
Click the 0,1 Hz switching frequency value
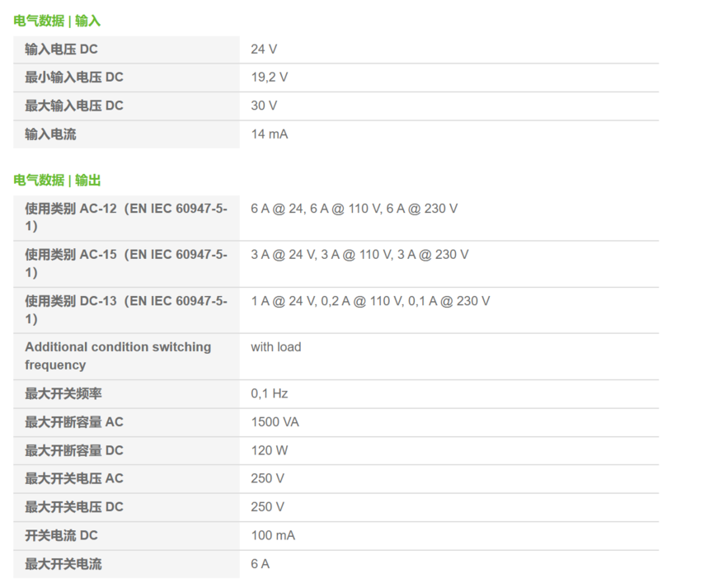pyautogui.click(x=269, y=393)
